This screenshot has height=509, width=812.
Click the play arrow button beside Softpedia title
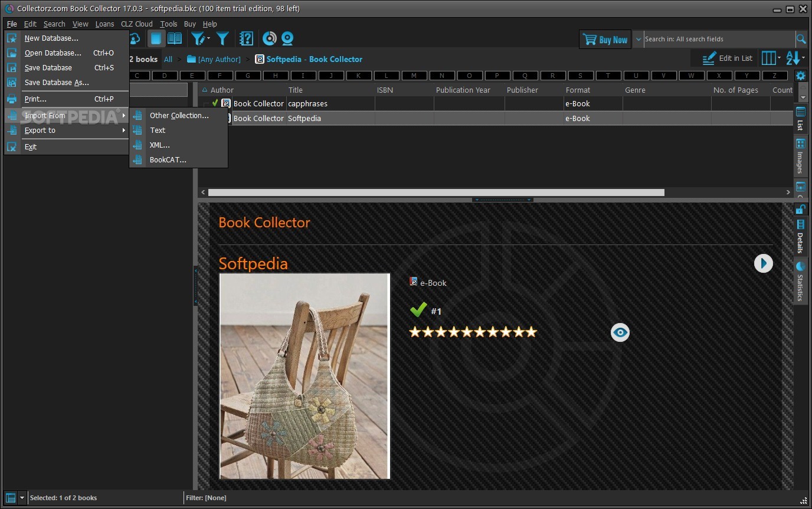[x=763, y=263]
